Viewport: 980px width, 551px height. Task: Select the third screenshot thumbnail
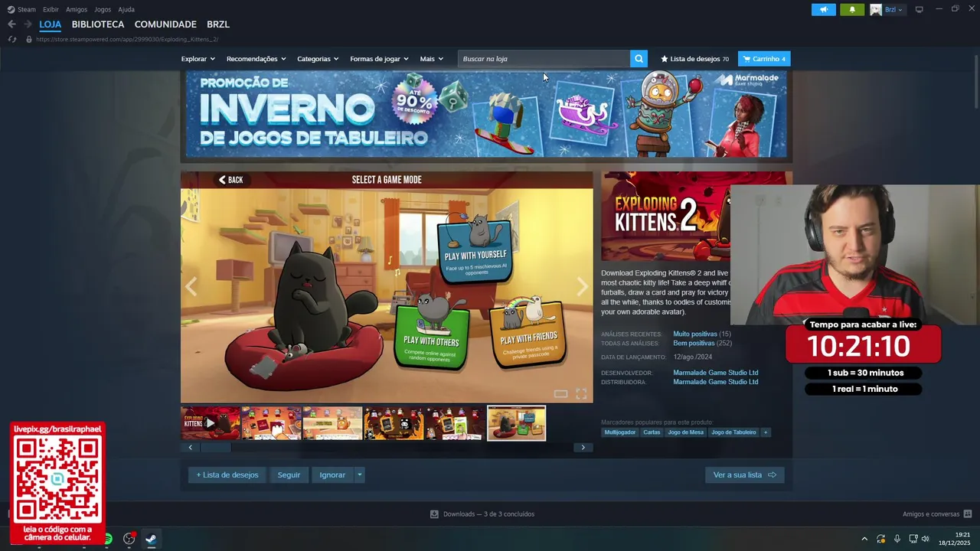pyautogui.click(x=332, y=423)
